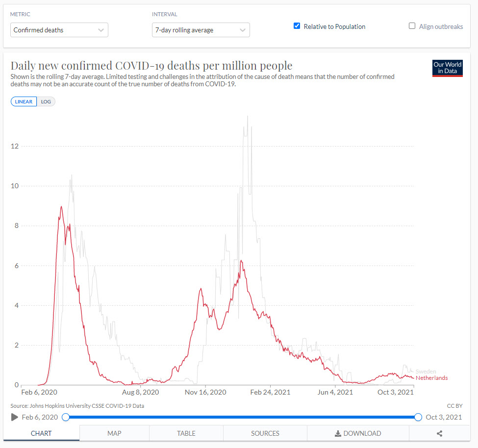The width and height of the screenshot is (478, 448).
Task: Click the timeline end date Oct 3, 2021
Action: point(444,417)
